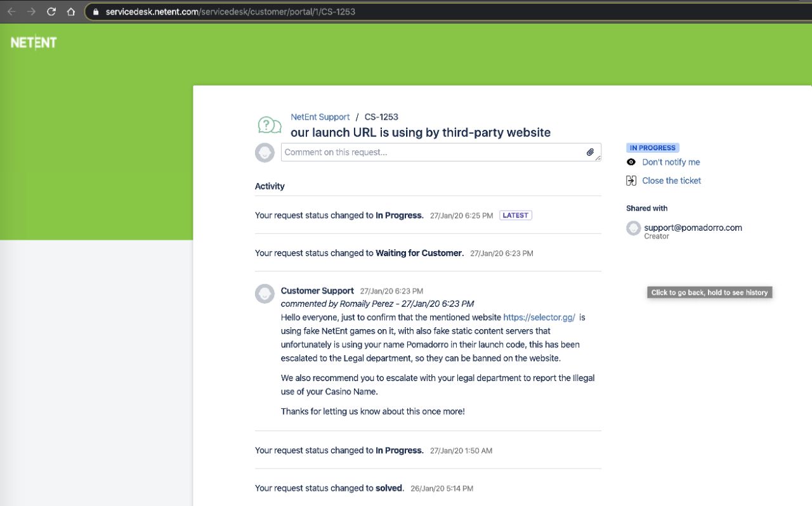Click the help speech-bubble icon beside the ticket title
This screenshot has height=506, width=812.
[x=269, y=125]
